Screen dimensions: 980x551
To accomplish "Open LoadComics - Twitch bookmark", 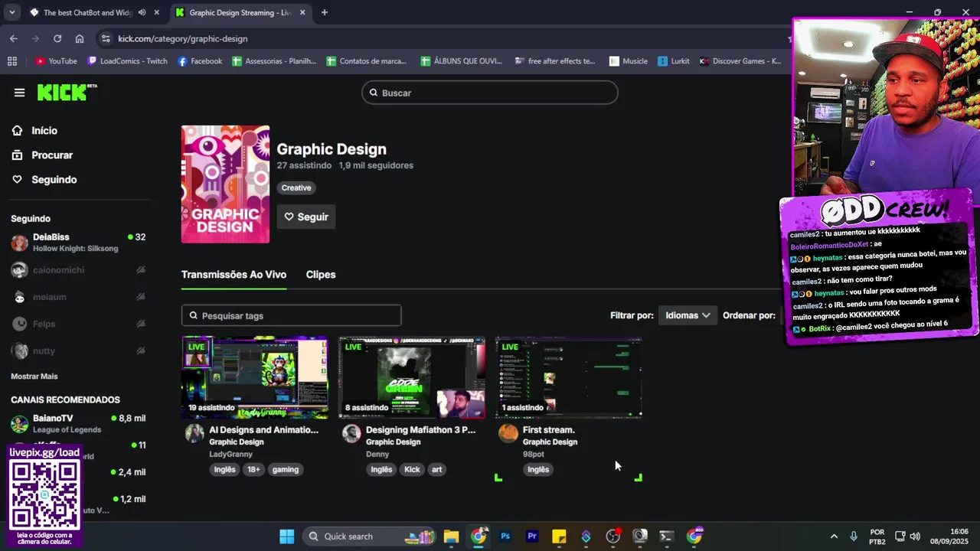I will tap(127, 61).
